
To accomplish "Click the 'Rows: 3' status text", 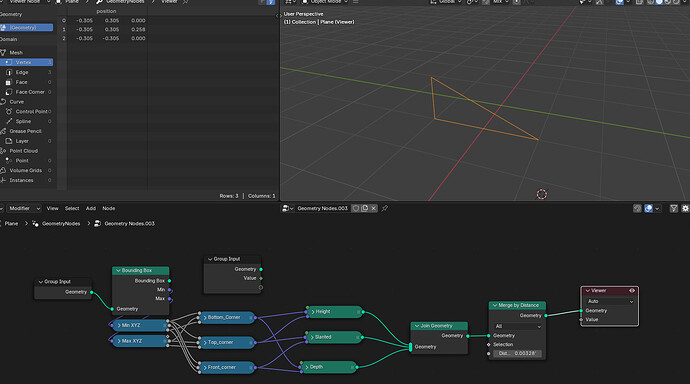I will point(229,196).
